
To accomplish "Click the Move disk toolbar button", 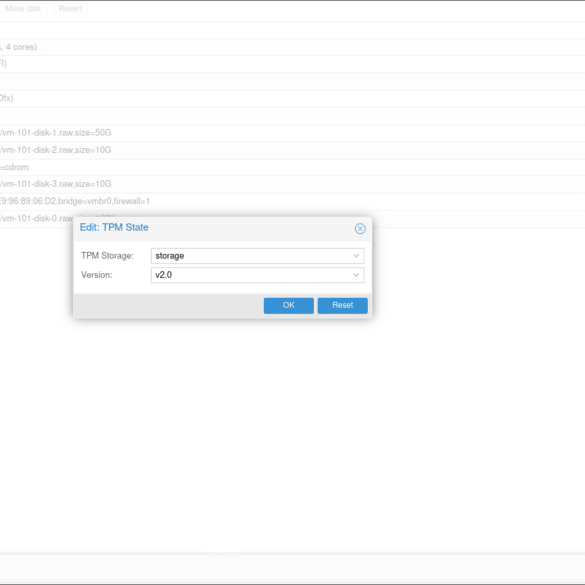I will click(x=22, y=9).
